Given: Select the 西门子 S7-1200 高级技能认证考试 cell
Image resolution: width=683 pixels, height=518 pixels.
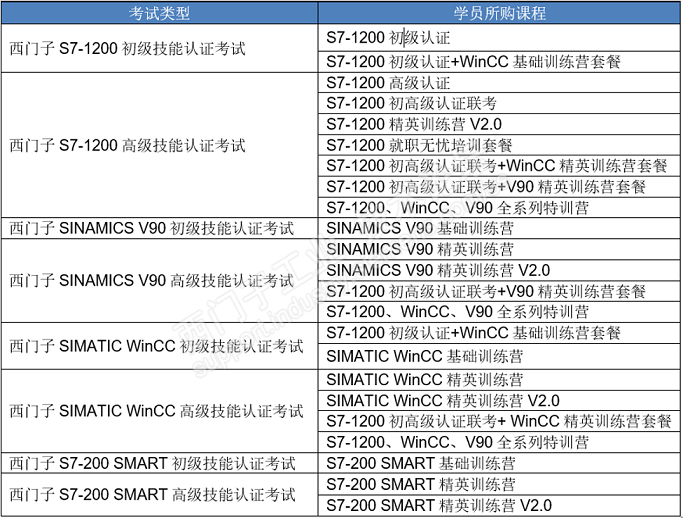Looking at the screenshot, I should 159,145.
